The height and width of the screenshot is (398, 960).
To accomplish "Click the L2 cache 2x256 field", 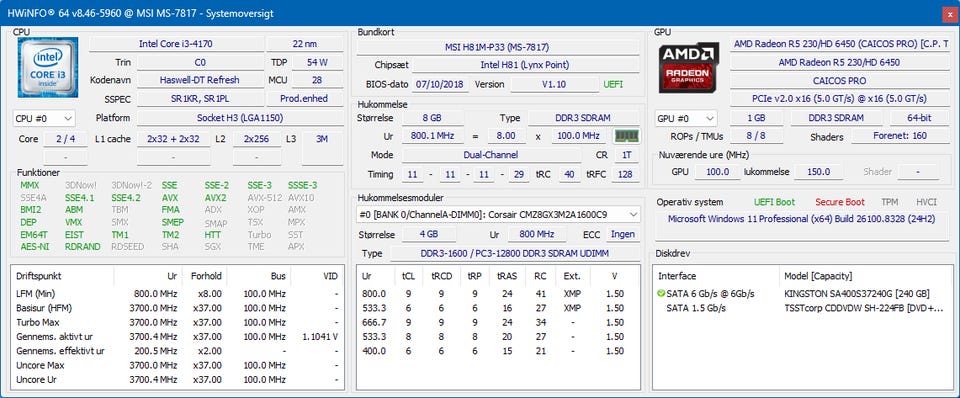I will [257, 139].
